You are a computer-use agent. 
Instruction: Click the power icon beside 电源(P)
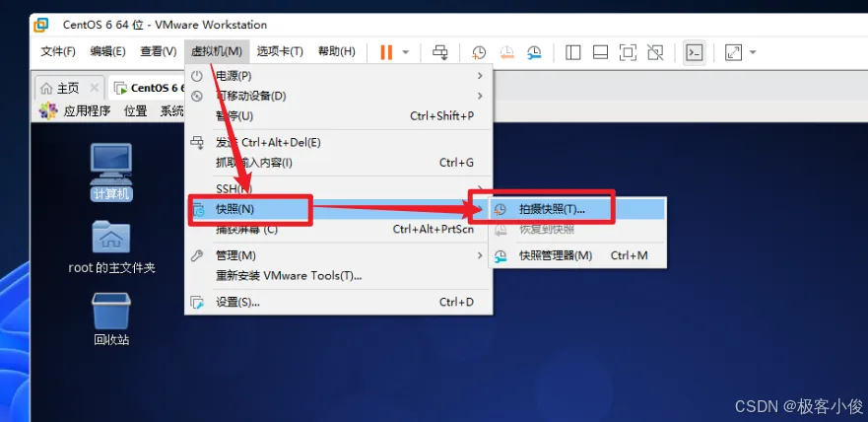click(197, 75)
